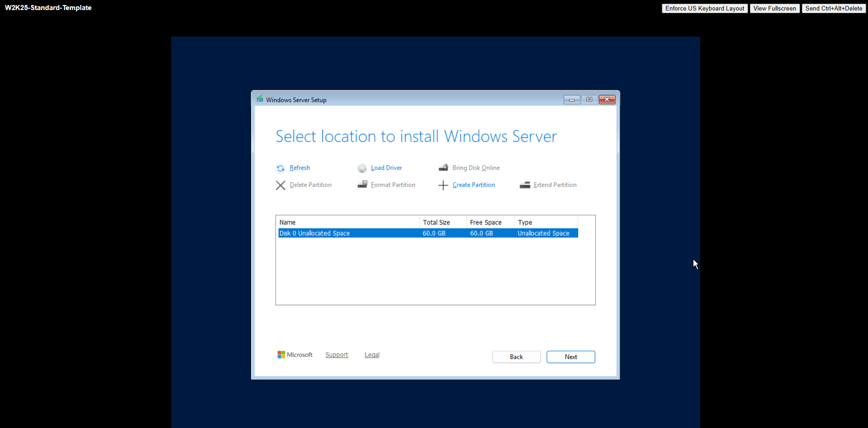Click the Delete Partition X icon

coord(281,185)
